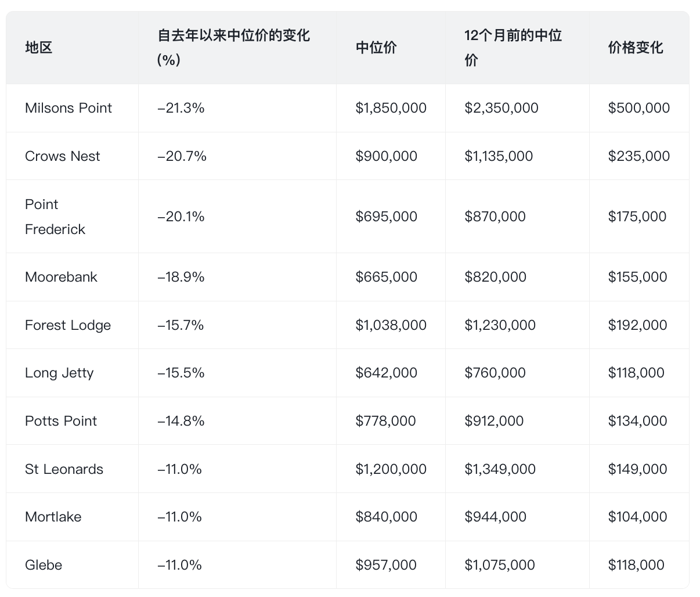Select the Mortlake row name
The width and height of the screenshot is (700, 597).
click(53, 517)
